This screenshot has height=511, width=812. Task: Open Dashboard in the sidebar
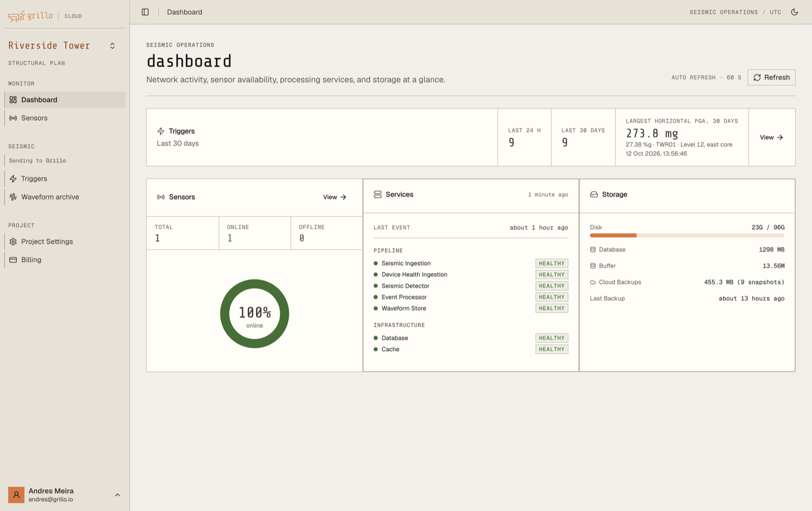pos(65,100)
